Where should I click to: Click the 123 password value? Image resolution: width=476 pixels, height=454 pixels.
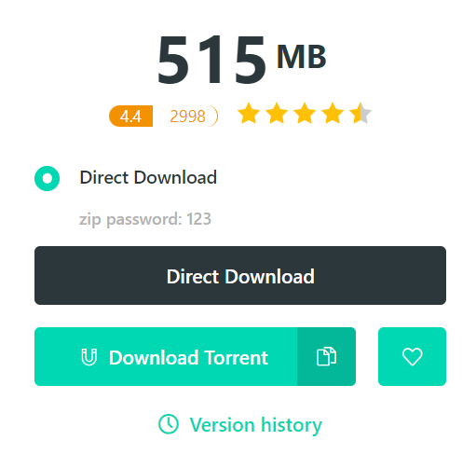(x=198, y=219)
